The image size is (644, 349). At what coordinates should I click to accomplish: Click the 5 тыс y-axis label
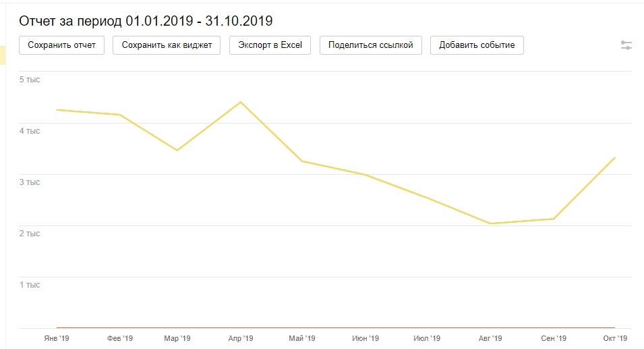[30, 80]
